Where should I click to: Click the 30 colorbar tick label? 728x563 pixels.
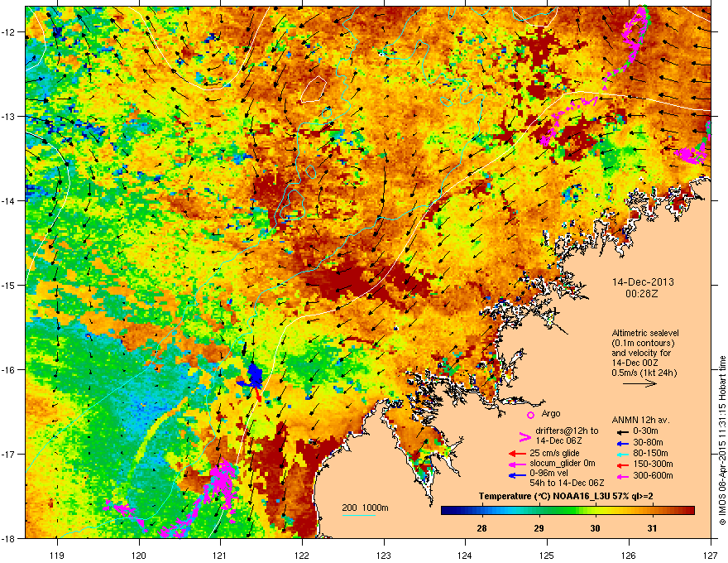click(x=595, y=528)
